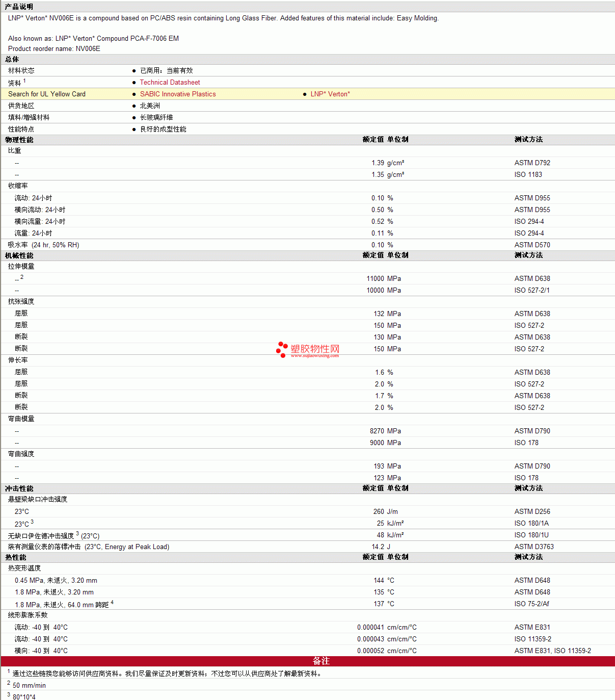
Task: Click the 拉伸模量 property label
Action: (x=21, y=266)
